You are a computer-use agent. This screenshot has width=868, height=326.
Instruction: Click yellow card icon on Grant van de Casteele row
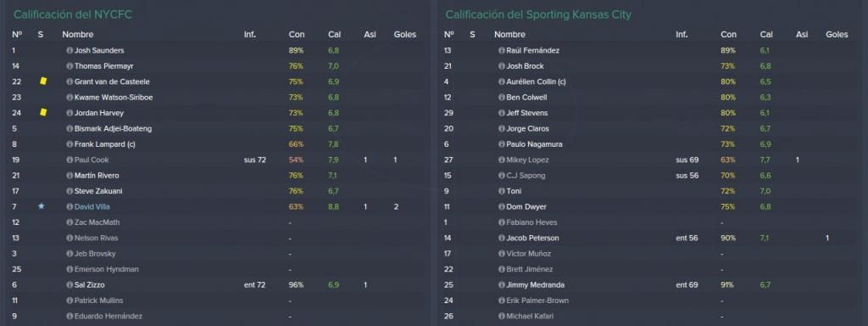coord(43,81)
